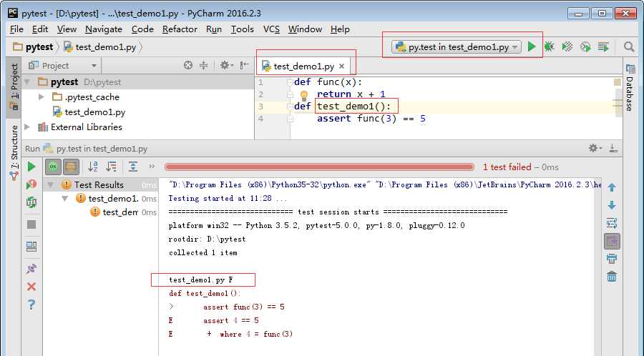Run with coverage icon in main toolbar
The height and width of the screenshot is (356, 644).
[x=567, y=46]
